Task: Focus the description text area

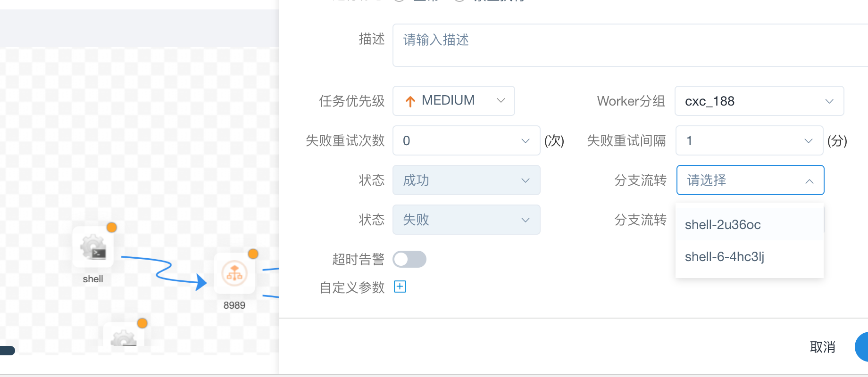Action: point(630,45)
